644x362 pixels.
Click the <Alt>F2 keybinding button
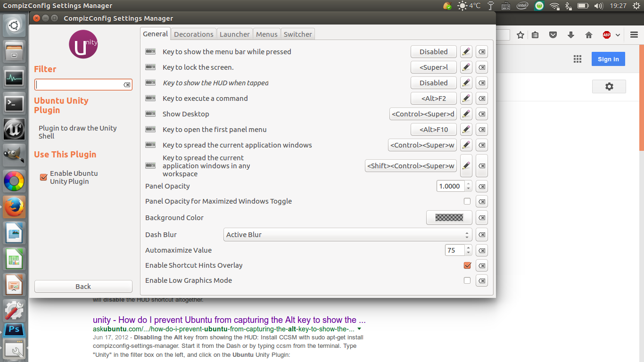point(434,99)
